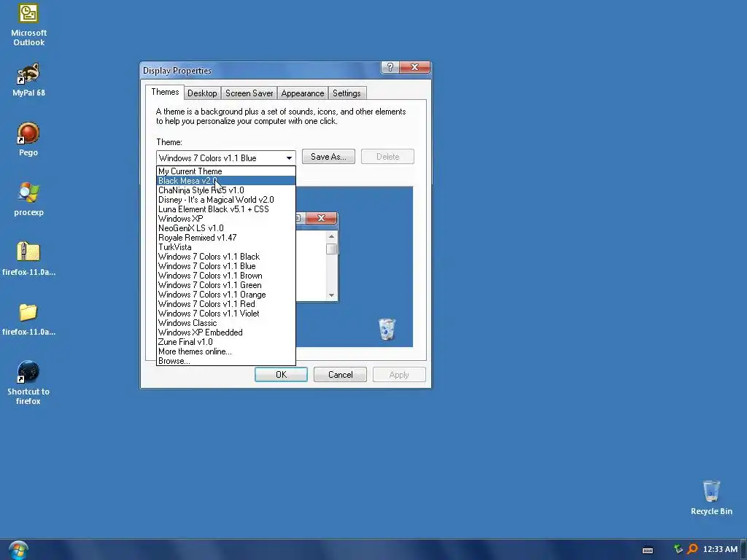Select the MyPal 68 desktop shortcut
The height and width of the screenshot is (560, 747).
tap(28, 79)
